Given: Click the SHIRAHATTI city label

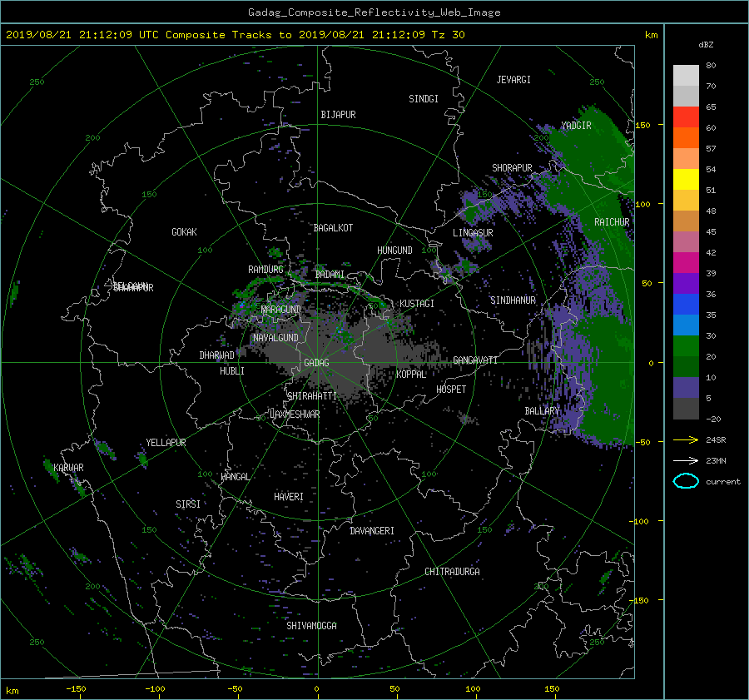Looking at the screenshot, I should 312,395.
